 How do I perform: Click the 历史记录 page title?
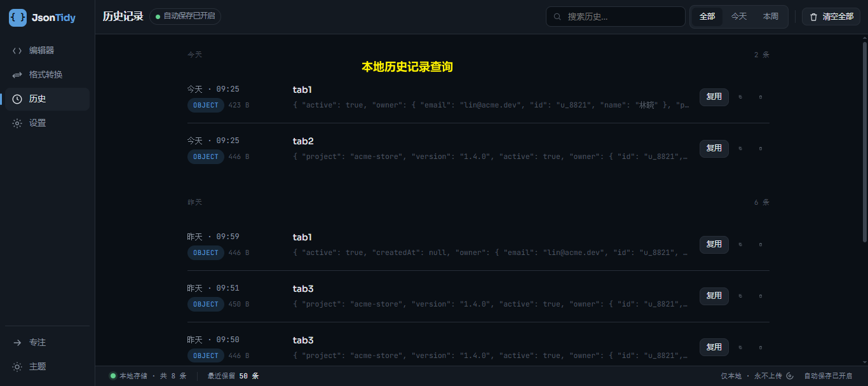coord(123,17)
